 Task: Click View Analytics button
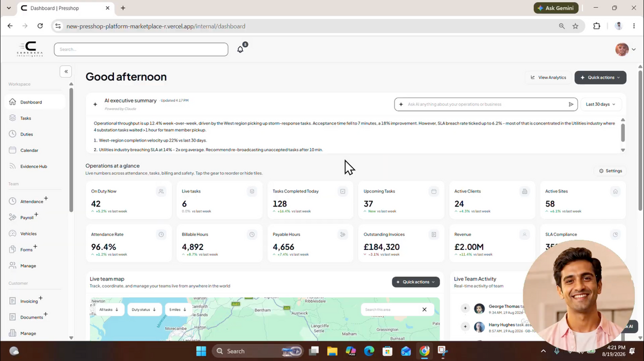(x=548, y=77)
